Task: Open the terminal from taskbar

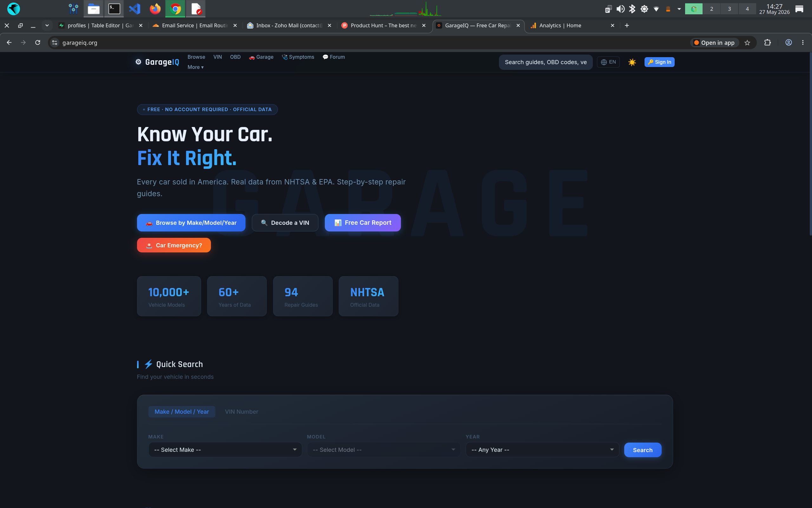Action: coord(114,9)
